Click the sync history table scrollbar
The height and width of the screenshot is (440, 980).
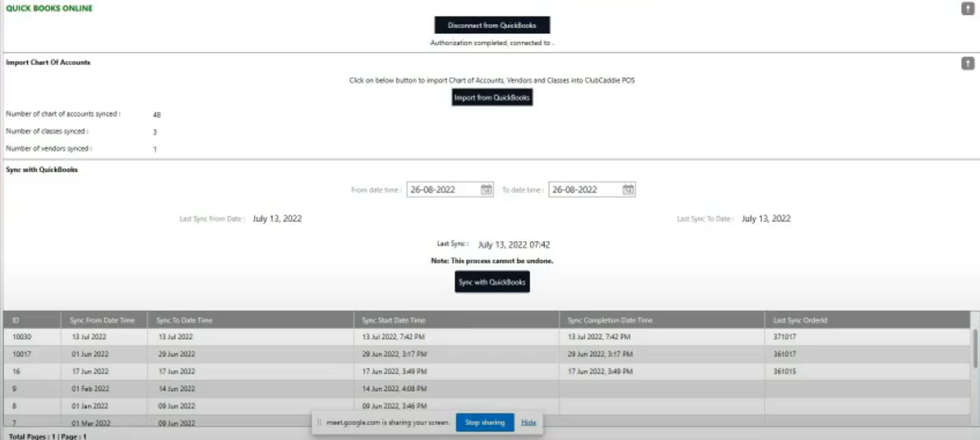click(x=975, y=349)
